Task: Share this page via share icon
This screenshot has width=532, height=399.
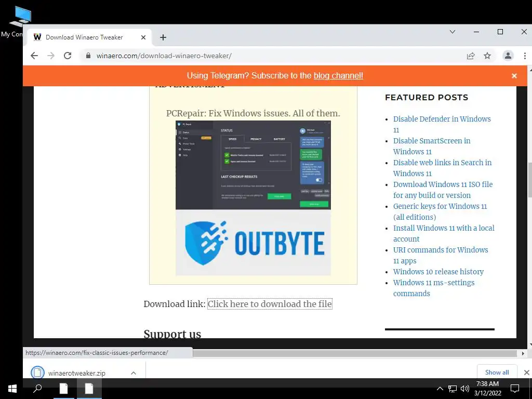Action: 471,56
